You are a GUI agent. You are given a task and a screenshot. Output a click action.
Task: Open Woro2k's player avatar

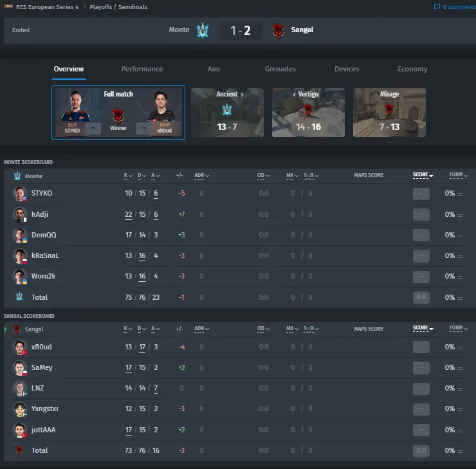[20, 276]
